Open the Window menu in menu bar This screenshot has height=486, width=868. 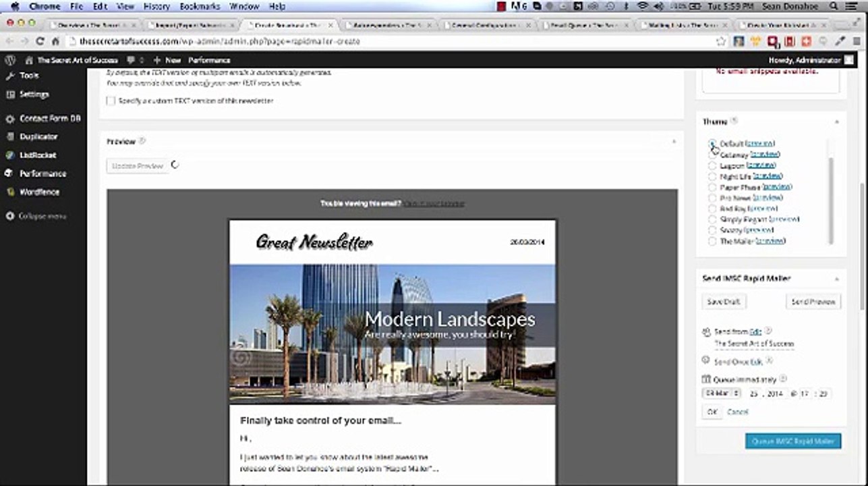tap(244, 6)
